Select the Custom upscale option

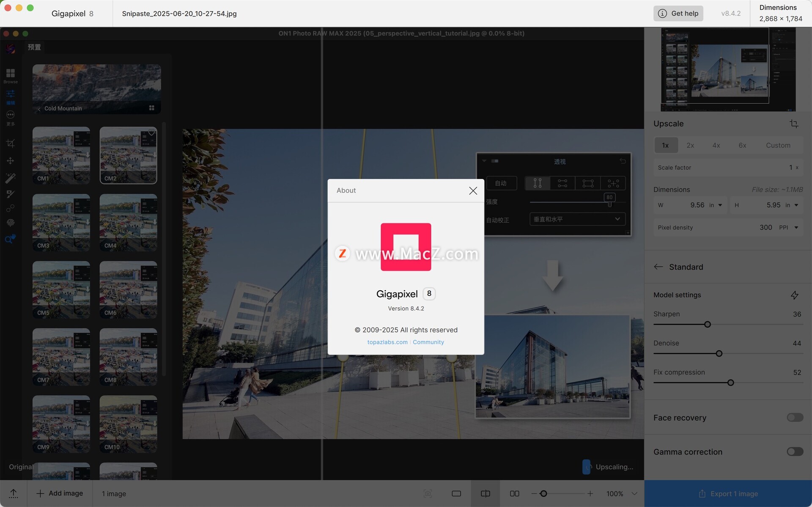click(x=778, y=145)
